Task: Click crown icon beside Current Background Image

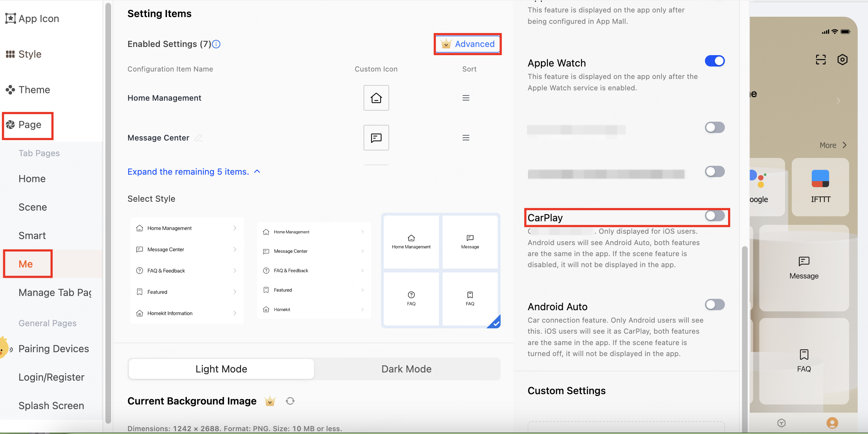Action: pyautogui.click(x=270, y=401)
